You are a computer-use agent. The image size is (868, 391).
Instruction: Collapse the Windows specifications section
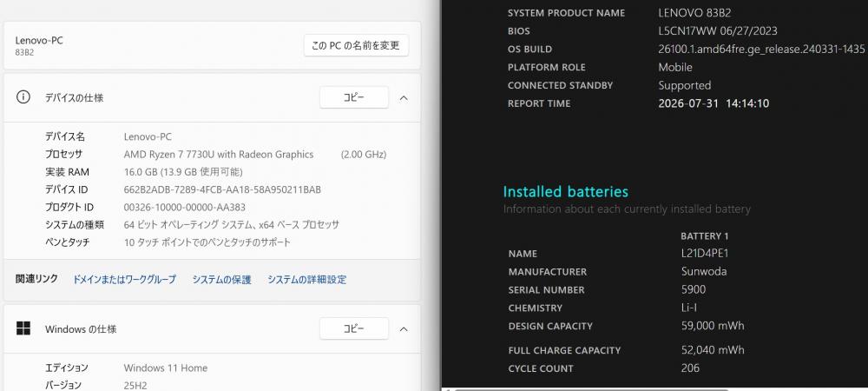tap(404, 329)
